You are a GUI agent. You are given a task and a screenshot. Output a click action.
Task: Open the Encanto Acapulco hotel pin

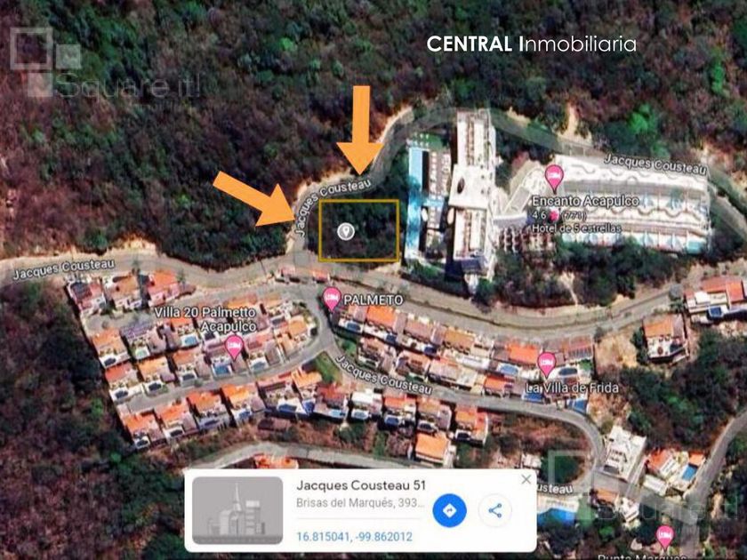coord(553,178)
